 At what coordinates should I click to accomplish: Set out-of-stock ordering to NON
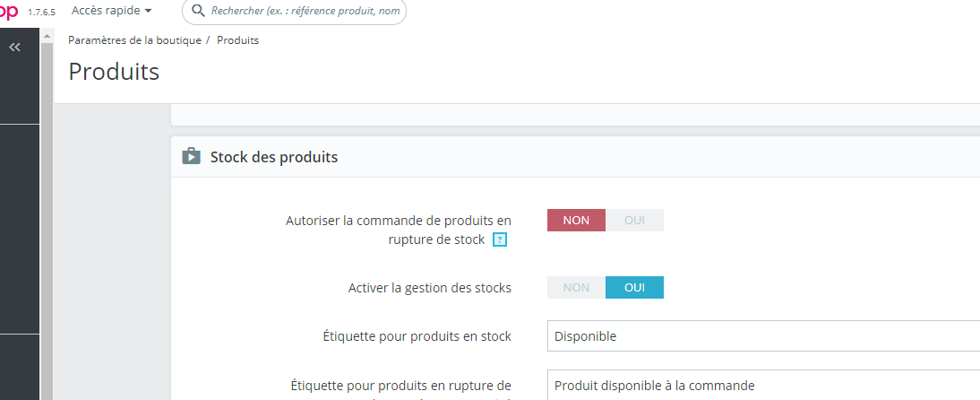576,221
